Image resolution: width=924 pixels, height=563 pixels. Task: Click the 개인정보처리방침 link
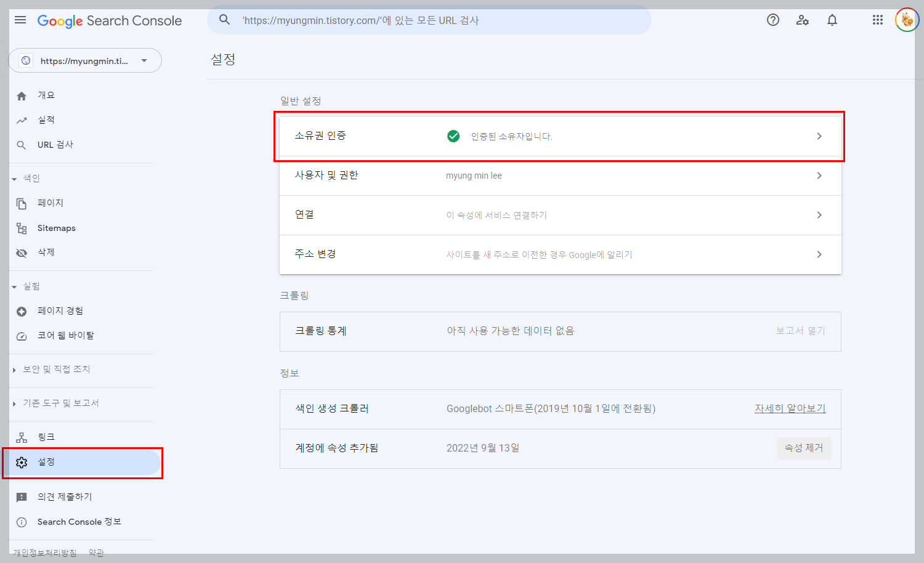click(x=45, y=553)
